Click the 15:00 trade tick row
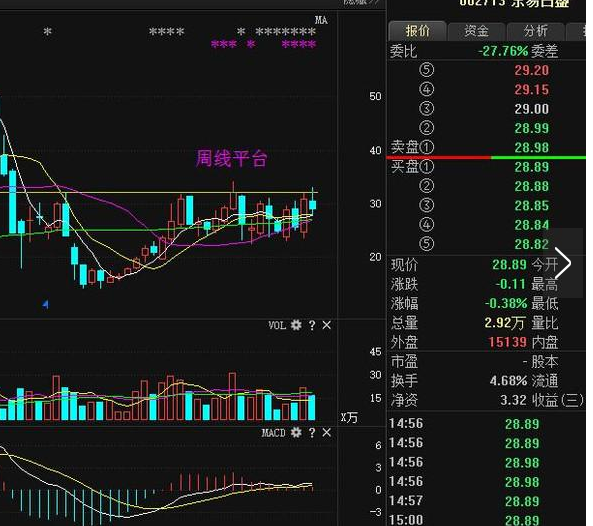Viewport: 593px width, 526px height. pyautogui.click(x=487, y=520)
